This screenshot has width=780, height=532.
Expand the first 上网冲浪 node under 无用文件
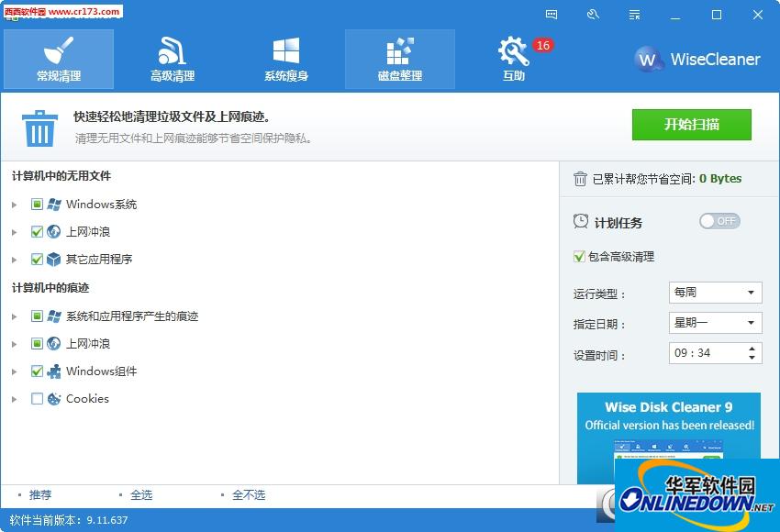click(15, 232)
